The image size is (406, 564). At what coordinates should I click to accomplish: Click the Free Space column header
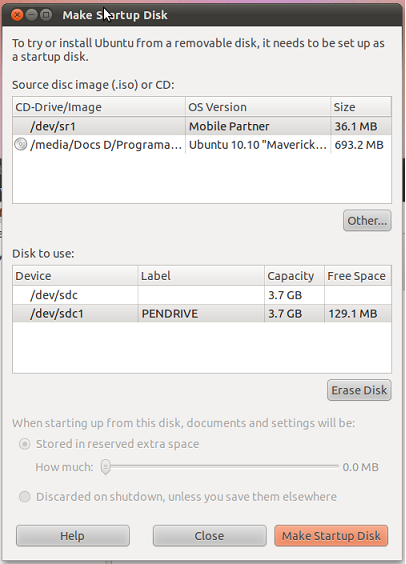357,276
